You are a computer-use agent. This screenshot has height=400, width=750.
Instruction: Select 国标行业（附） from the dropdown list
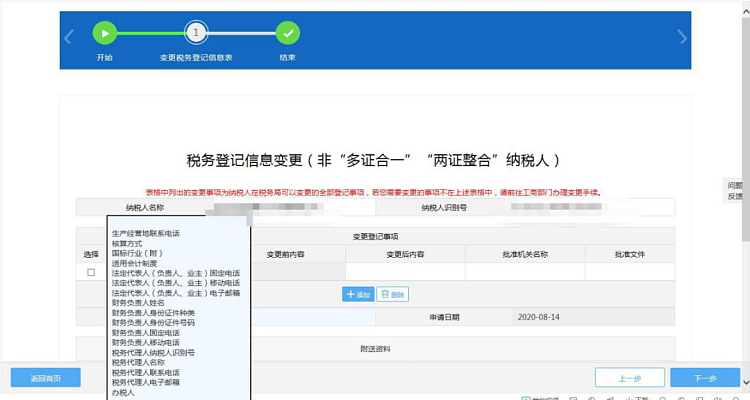(x=137, y=253)
